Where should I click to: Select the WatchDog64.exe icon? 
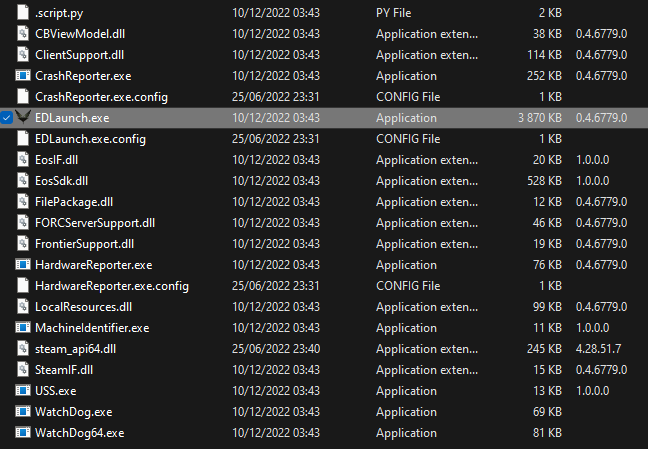tap(23, 432)
